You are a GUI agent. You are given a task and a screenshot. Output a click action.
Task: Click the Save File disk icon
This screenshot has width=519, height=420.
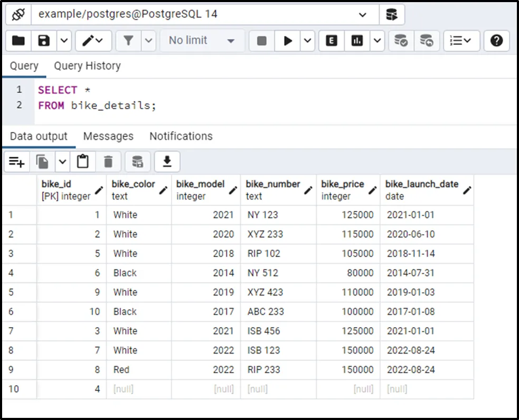44,41
